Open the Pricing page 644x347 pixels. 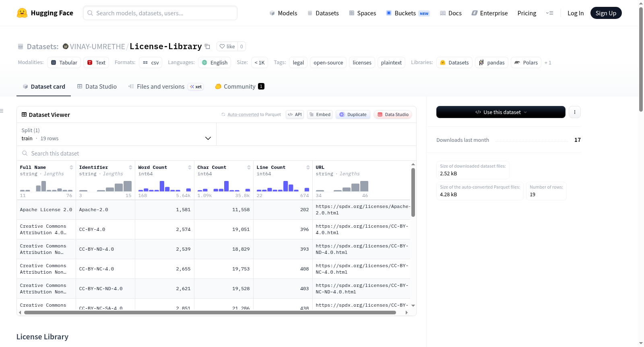(527, 13)
